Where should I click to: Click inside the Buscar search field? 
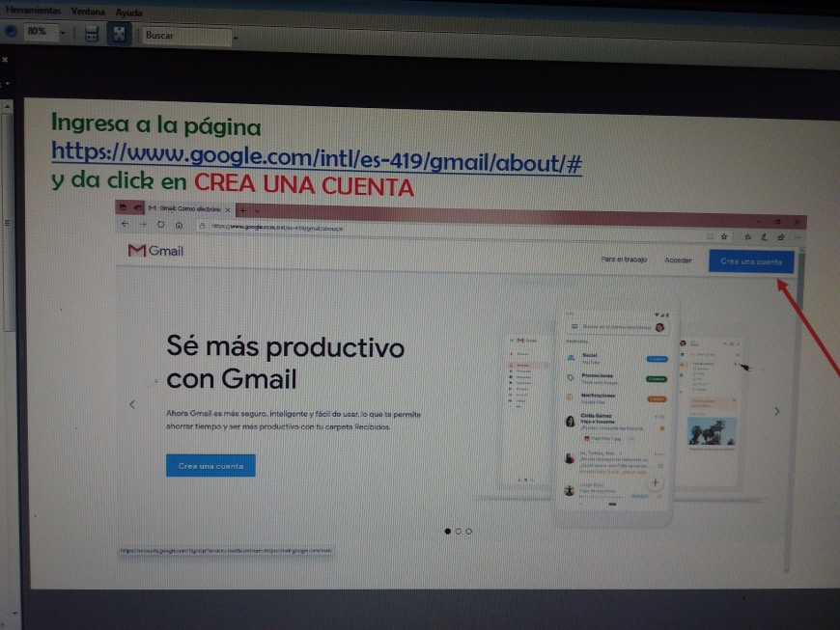point(186,36)
